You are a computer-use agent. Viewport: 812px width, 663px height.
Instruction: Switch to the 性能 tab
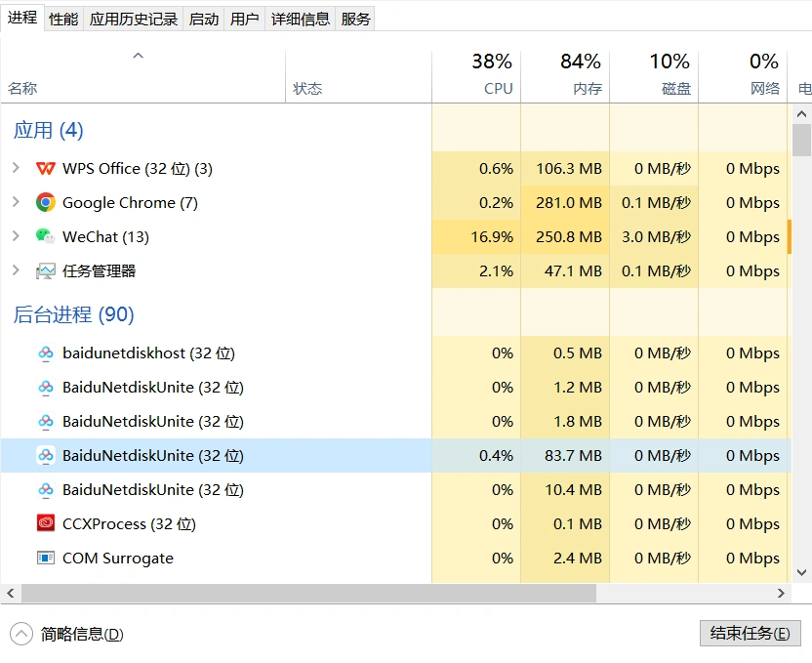click(x=63, y=19)
